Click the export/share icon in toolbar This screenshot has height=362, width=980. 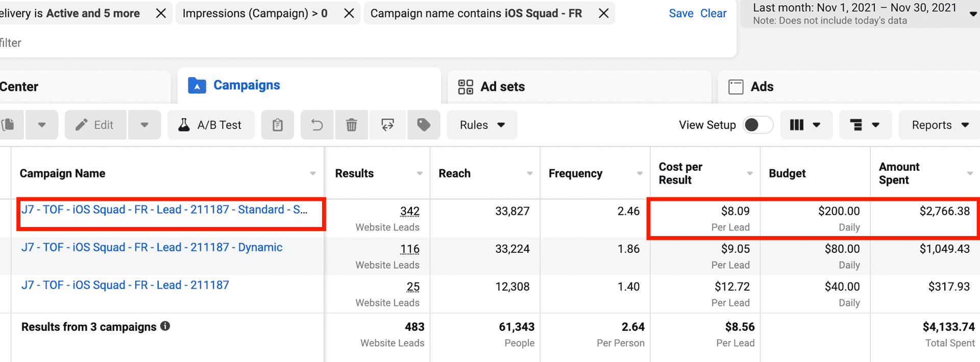(x=387, y=125)
